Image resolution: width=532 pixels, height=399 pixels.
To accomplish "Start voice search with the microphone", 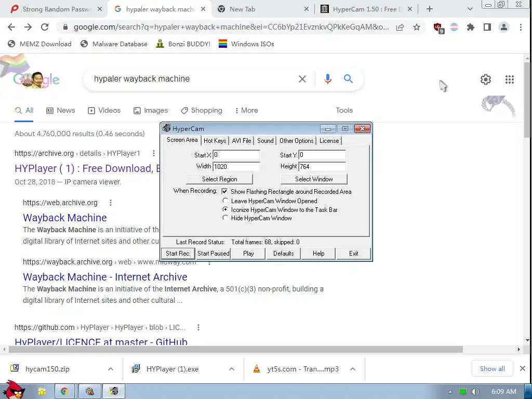I will coord(327,79).
